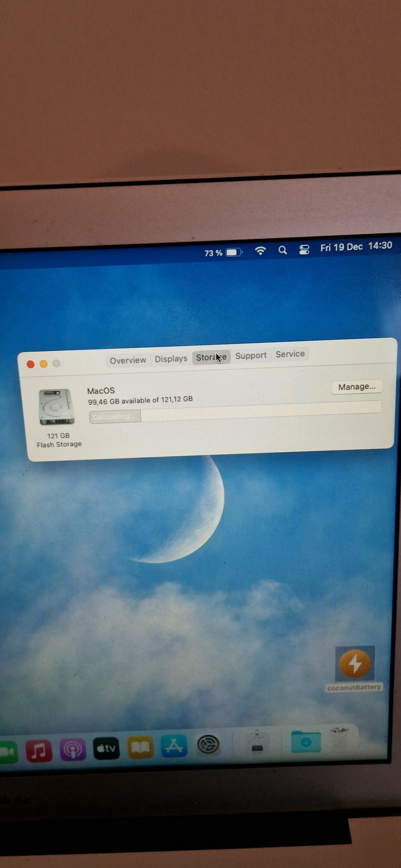Open System Preferences from the Dock
Screen dimensions: 401x868
208,745
